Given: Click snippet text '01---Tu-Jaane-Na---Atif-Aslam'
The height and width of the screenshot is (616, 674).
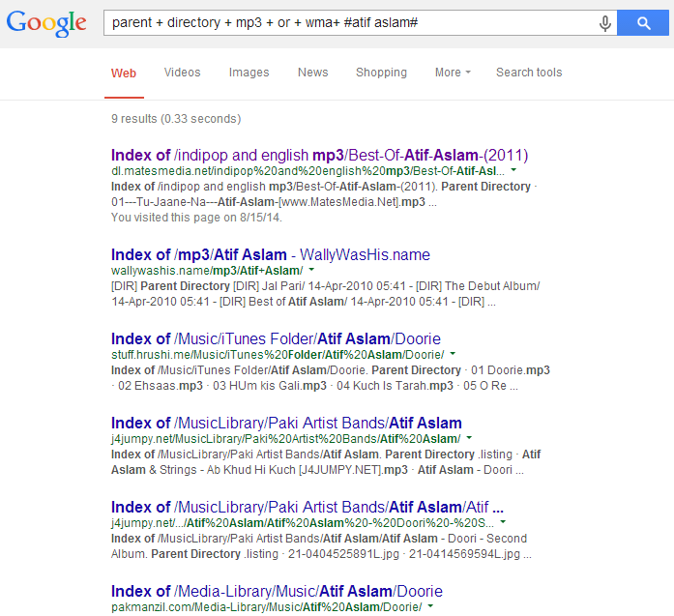Looking at the screenshot, I should click(x=192, y=202).
